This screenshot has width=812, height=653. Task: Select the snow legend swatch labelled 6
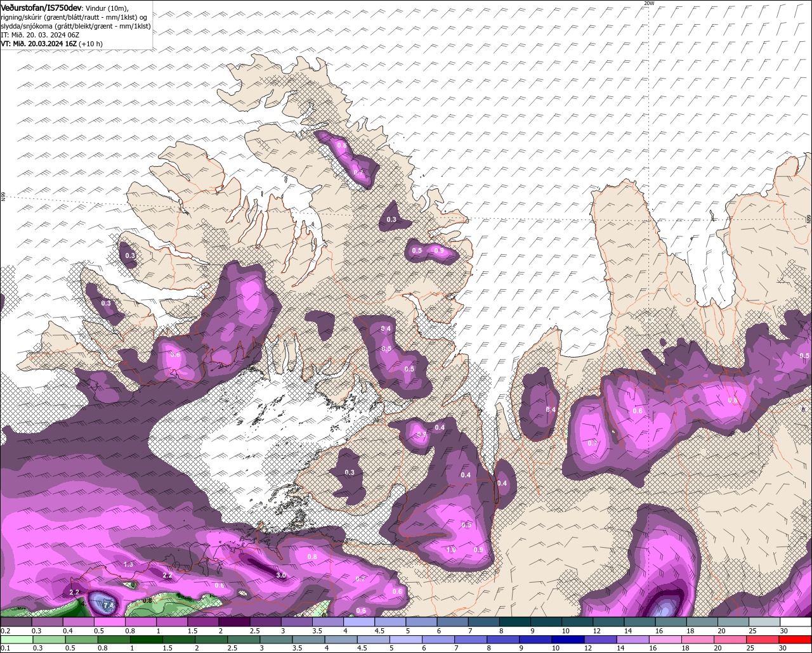click(453, 622)
